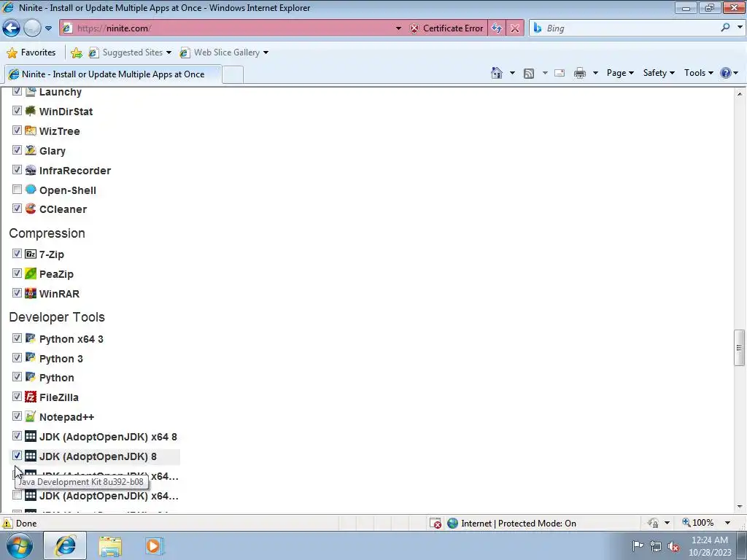Click the vertical scrollbar thumb

[x=740, y=348]
